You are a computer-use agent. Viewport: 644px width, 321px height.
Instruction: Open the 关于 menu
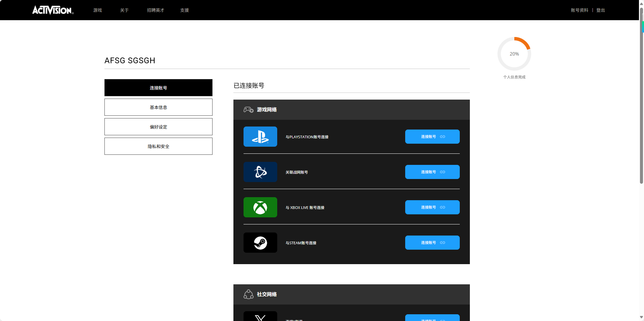(124, 10)
